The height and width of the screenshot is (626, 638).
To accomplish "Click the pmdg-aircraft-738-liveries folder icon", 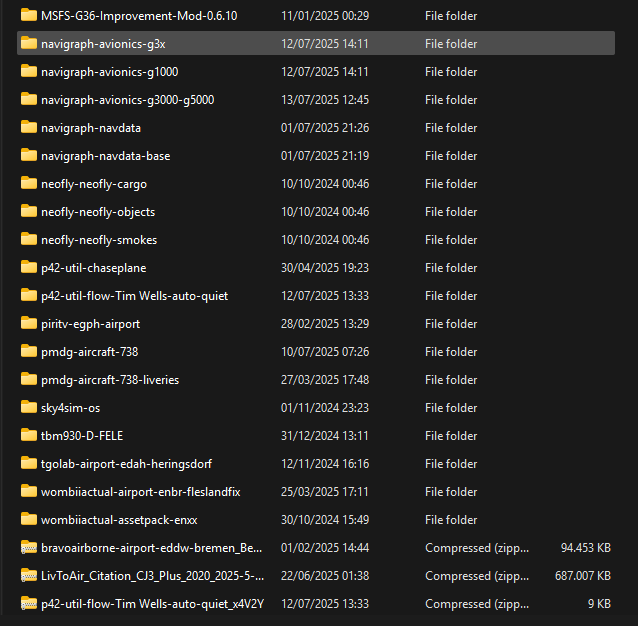I will click(28, 380).
